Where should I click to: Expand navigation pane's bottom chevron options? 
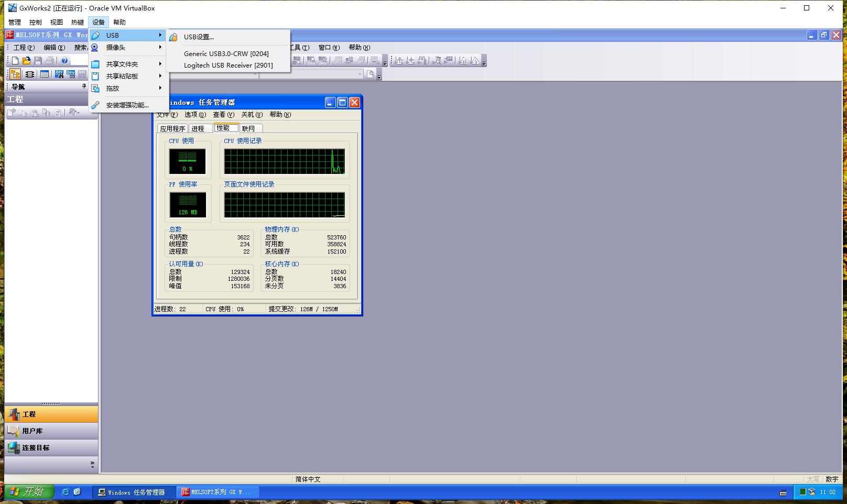[92, 464]
